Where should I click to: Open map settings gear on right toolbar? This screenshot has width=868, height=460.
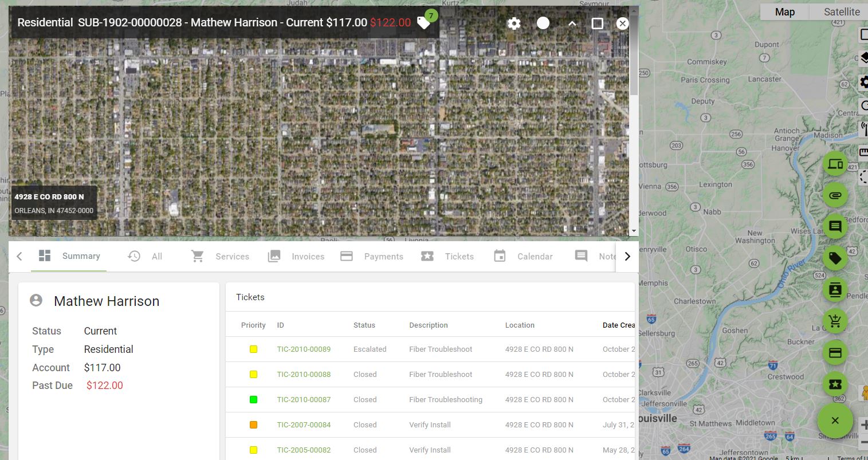[864, 82]
